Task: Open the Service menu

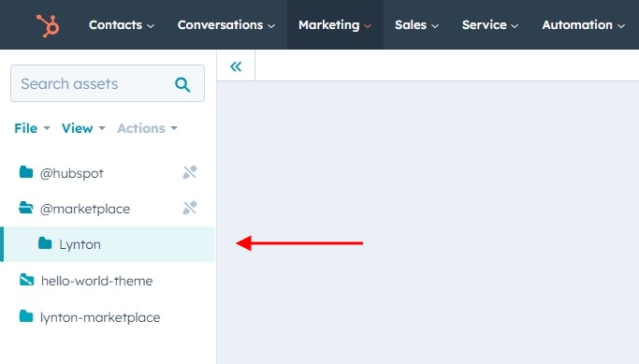Action: [x=490, y=25]
